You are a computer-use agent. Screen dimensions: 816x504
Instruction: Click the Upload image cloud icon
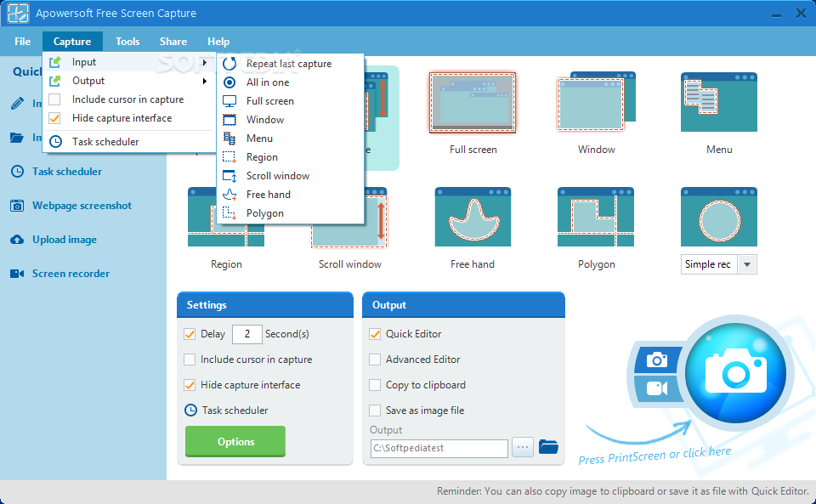(x=17, y=240)
